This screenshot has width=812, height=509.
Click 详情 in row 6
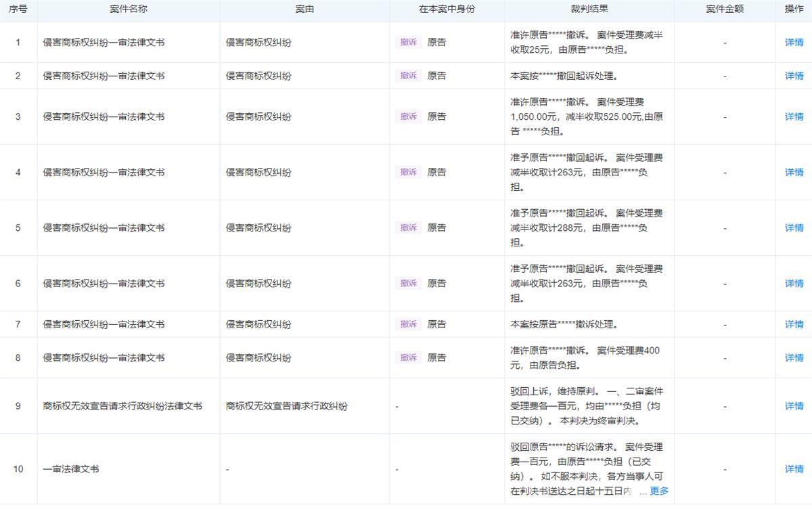[794, 283]
